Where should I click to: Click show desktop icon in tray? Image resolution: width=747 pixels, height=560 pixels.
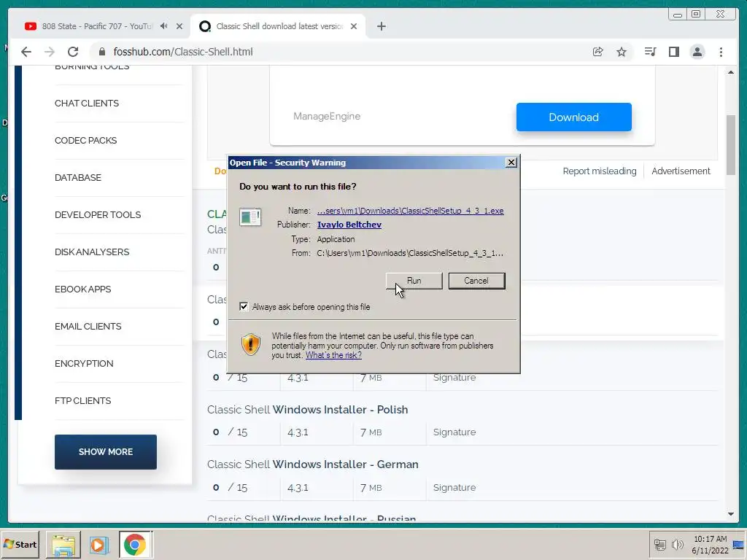pos(739,545)
